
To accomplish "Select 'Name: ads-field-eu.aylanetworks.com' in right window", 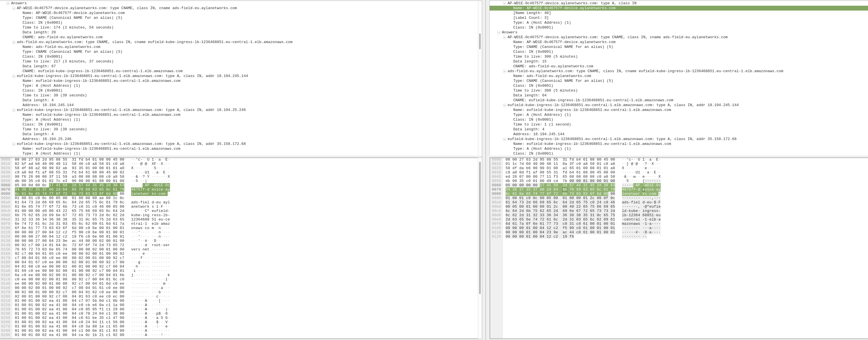I will pos(552,76).
